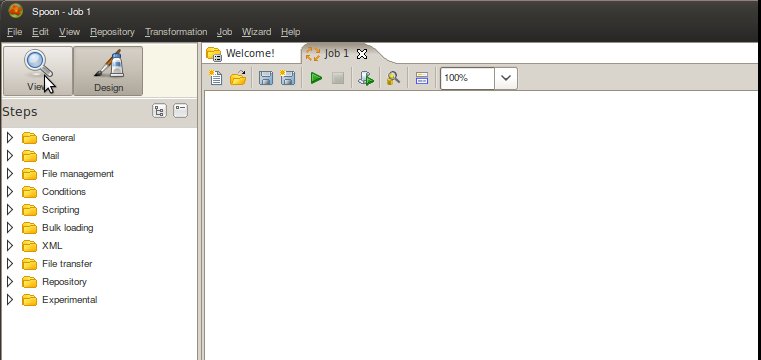Switch to View perspective button
This screenshot has height=360, width=761.
(x=38, y=71)
